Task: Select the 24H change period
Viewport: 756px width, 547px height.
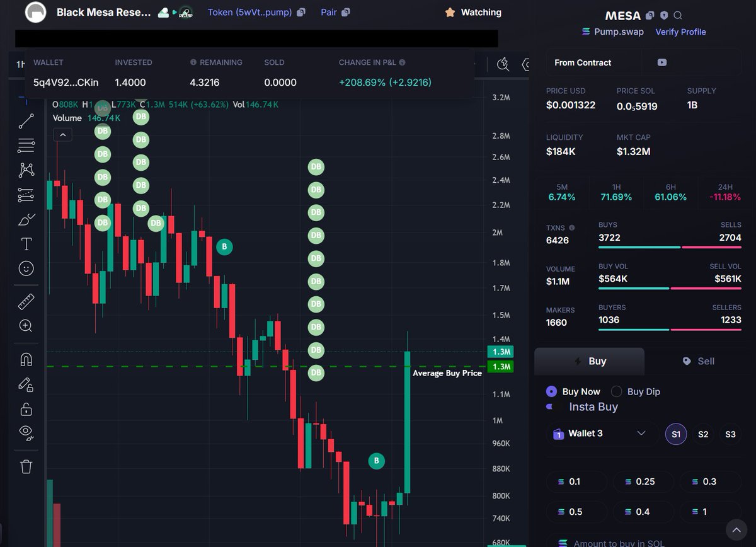Action: click(x=724, y=192)
